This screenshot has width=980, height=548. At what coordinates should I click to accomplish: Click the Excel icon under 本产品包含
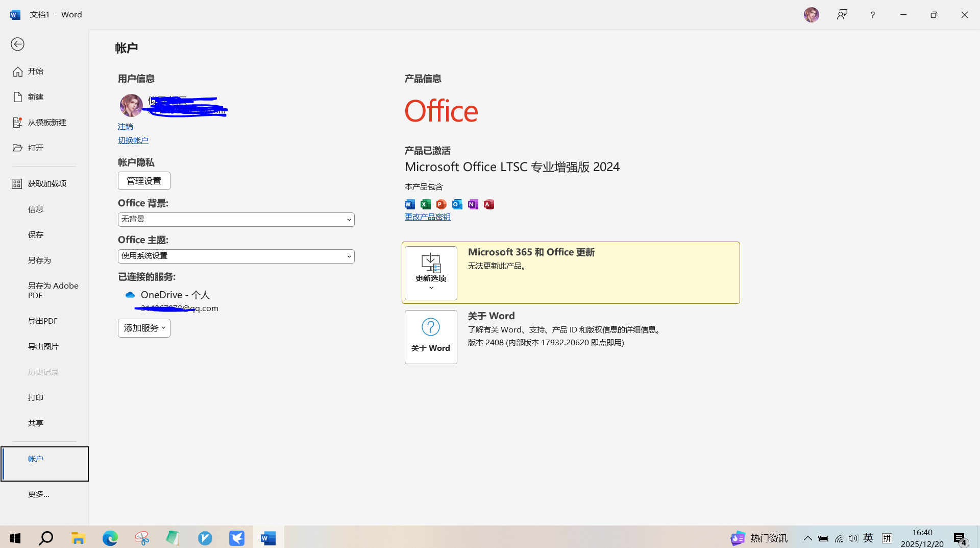tap(426, 204)
